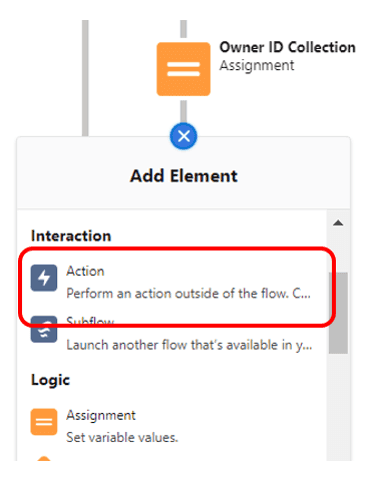This screenshot has height=485, width=371.
Task: Select 'Launch another flow that's available' entry
Action: (x=189, y=345)
